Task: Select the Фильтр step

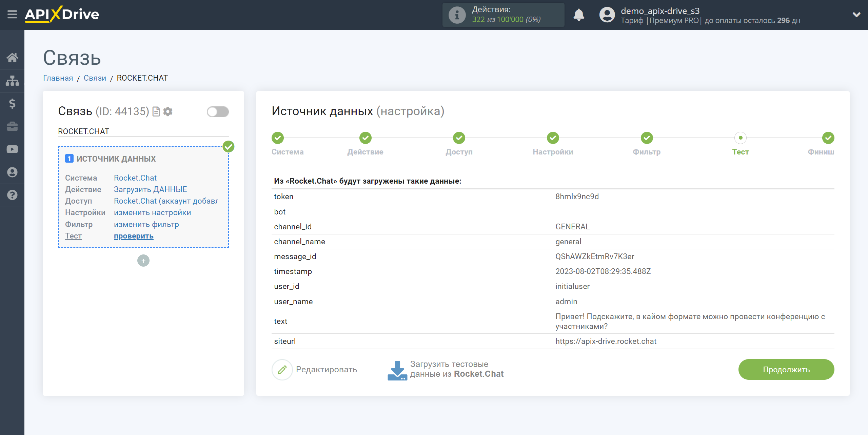Action: point(647,138)
